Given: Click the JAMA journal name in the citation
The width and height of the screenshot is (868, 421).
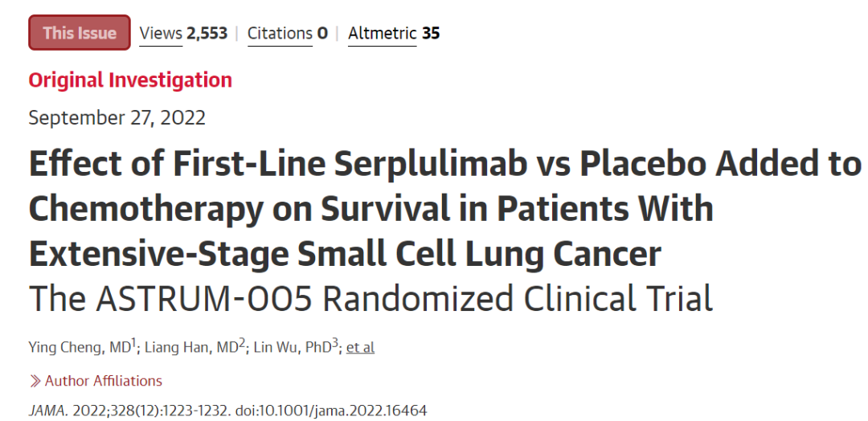Looking at the screenshot, I should (48, 411).
